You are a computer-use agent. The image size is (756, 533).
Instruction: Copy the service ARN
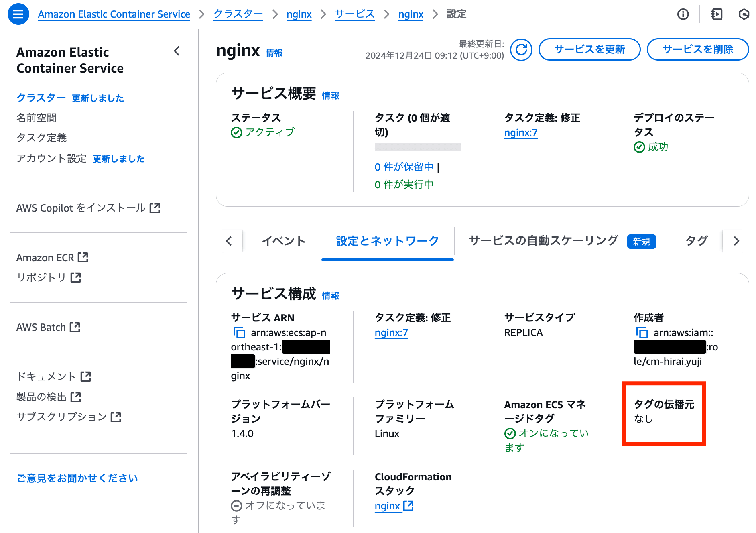coord(239,332)
